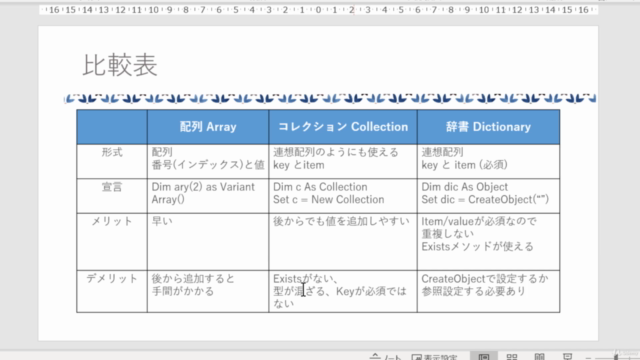Start Slide Show from status bar icon
This screenshot has height=360, width=640.
[567, 356]
